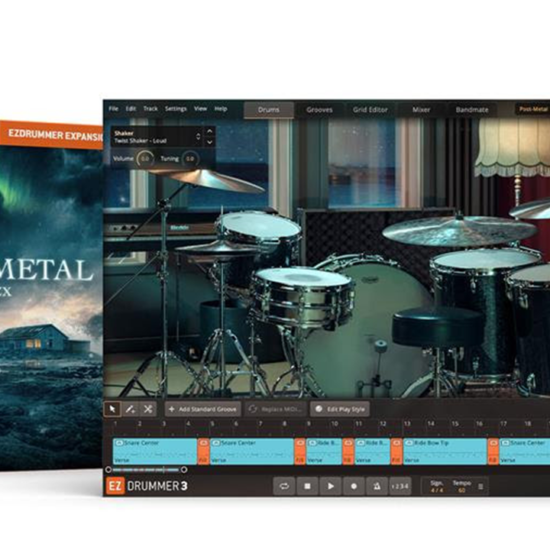Open the Settings menu

point(176,109)
